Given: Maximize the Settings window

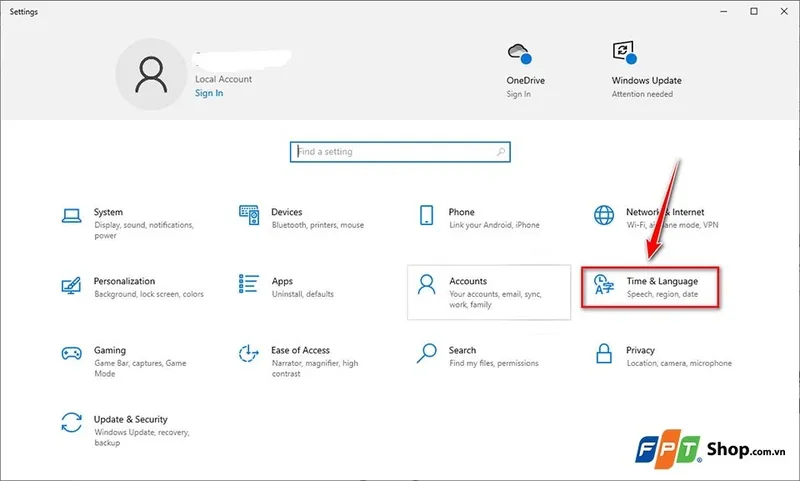Looking at the screenshot, I should tap(754, 11).
